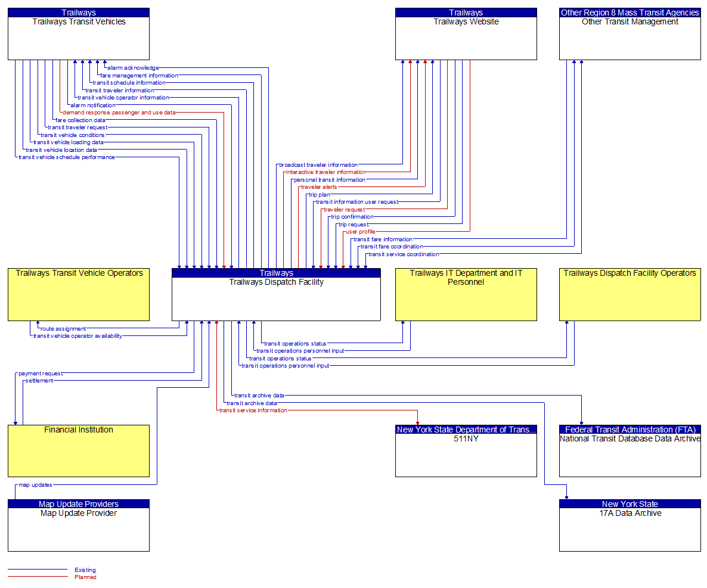The width and height of the screenshot is (707, 588).
Task: Click the 'fare collection data' flow label
Action: tap(80, 120)
